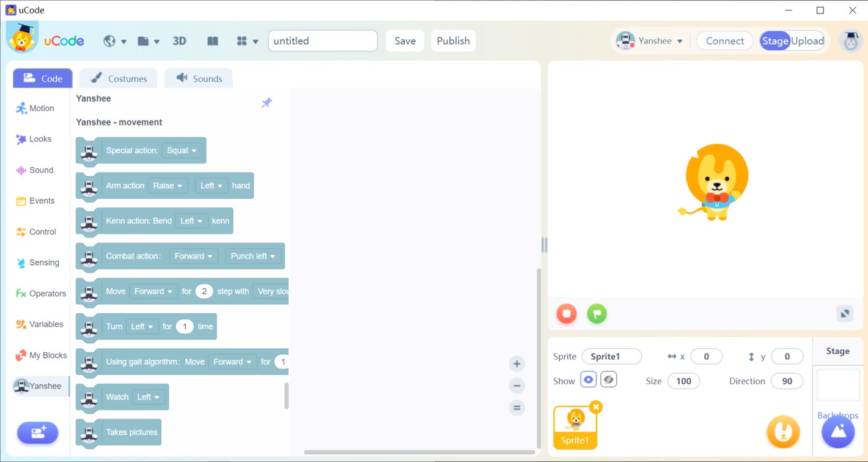Screen dimensions: 868x462
Task: Click the project name field
Action: click(x=322, y=41)
